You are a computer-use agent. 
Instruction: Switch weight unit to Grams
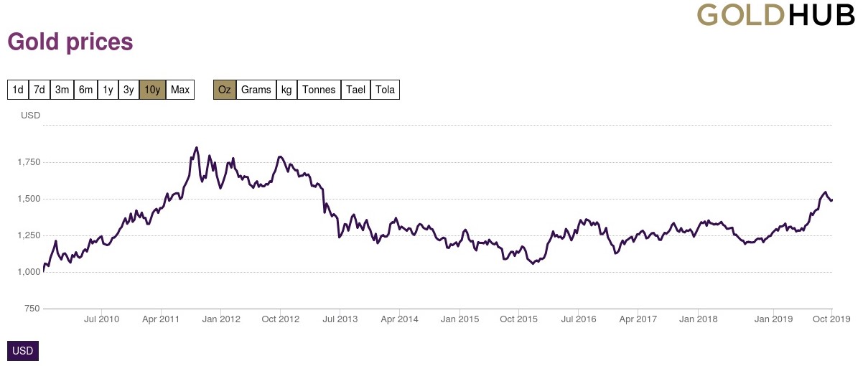pos(256,90)
